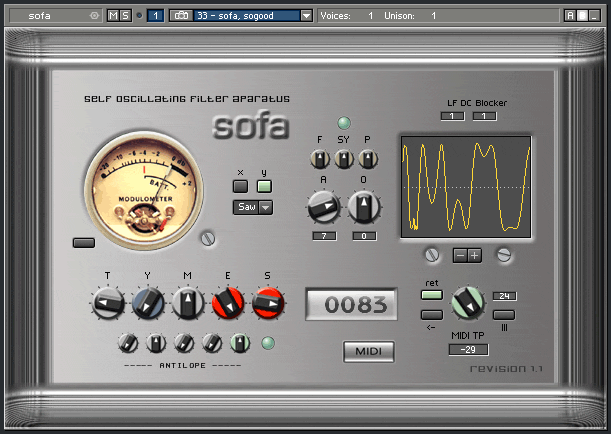Click the second small Antilope knob
Image resolution: width=611 pixels, height=434 pixels.
point(156,343)
